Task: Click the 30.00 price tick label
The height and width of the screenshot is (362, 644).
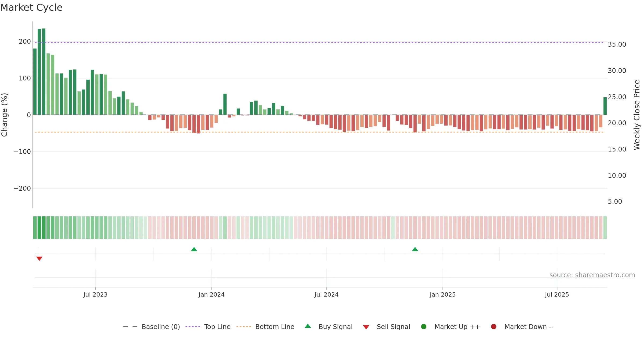Action: 617,71
